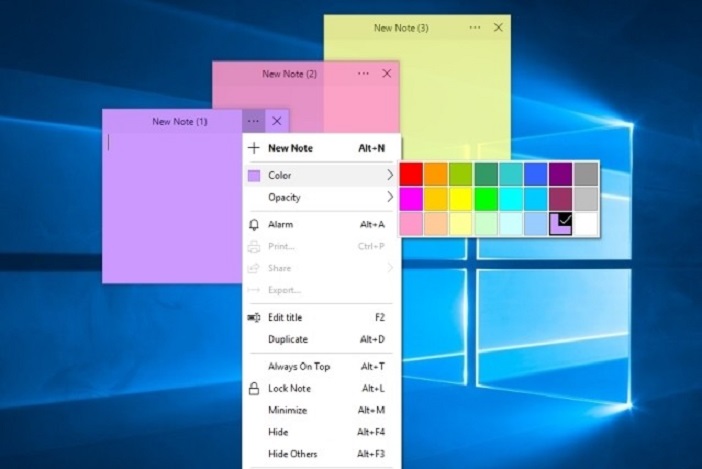Click the Export... menu entry
Viewport: 702px width, 469px height.
coord(322,290)
